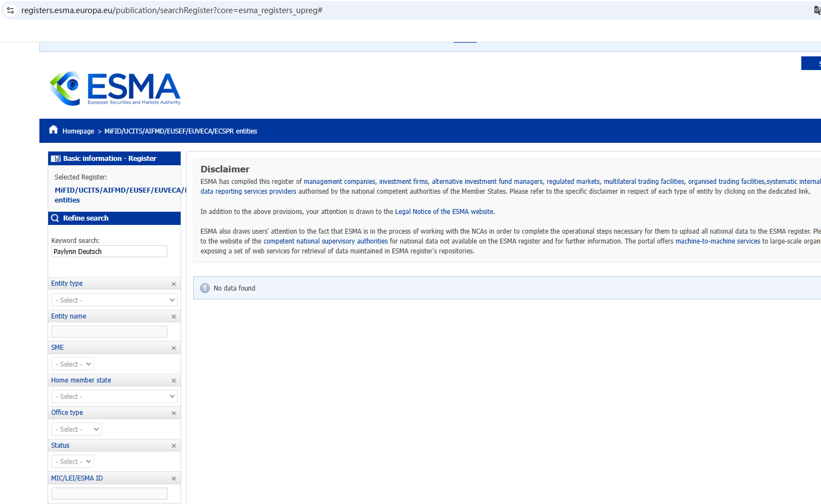Click the Entity type filter label

point(67,283)
